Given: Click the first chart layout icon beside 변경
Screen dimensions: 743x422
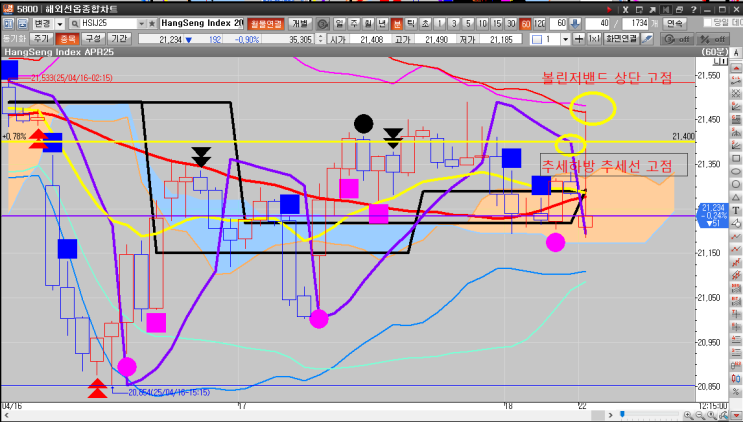Looking at the screenshot, I should [9, 24].
